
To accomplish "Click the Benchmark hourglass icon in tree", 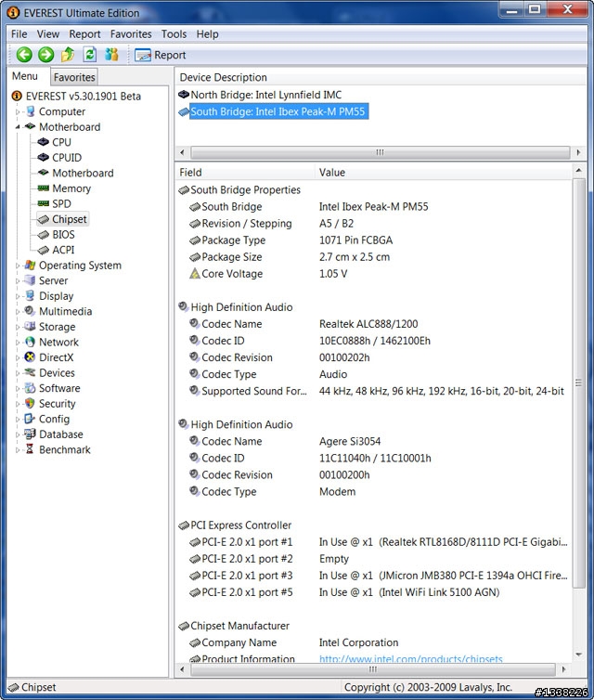I will pyautogui.click(x=30, y=449).
